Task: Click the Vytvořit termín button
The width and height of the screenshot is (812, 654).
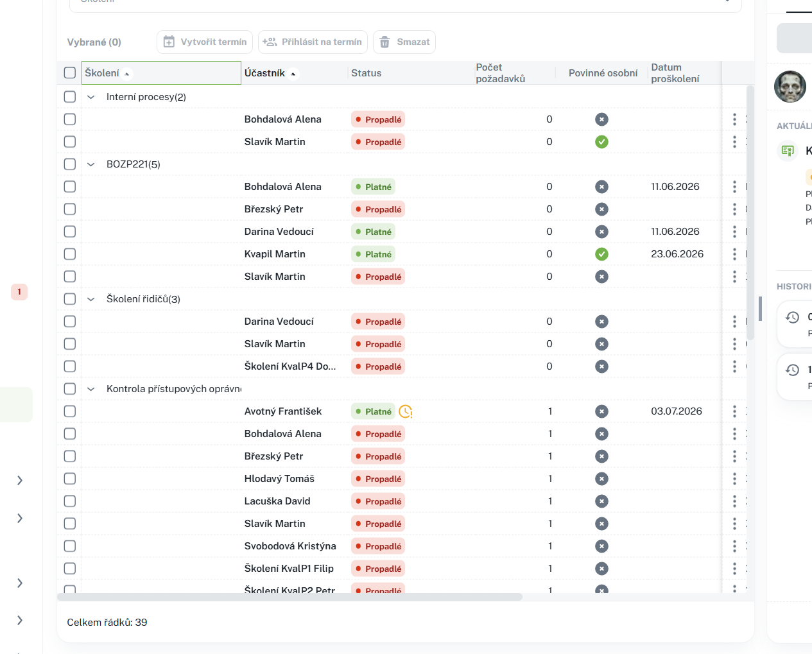Action: (205, 42)
